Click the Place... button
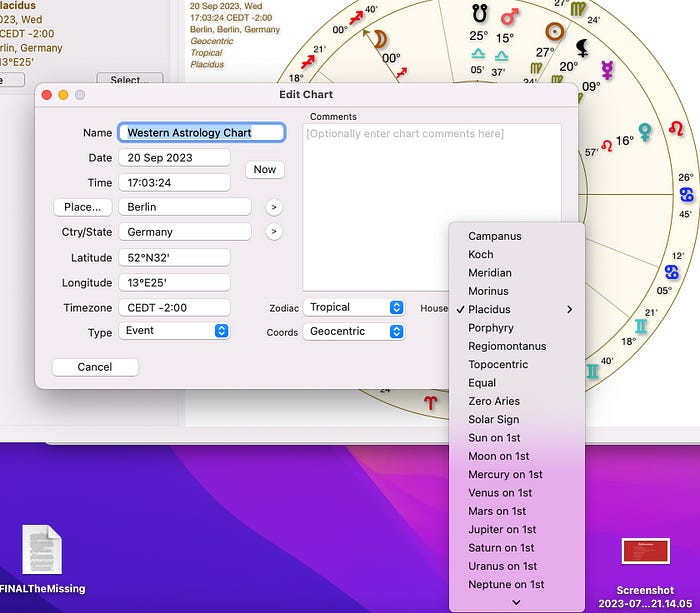The width and height of the screenshot is (700, 613). click(x=83, y=207)
